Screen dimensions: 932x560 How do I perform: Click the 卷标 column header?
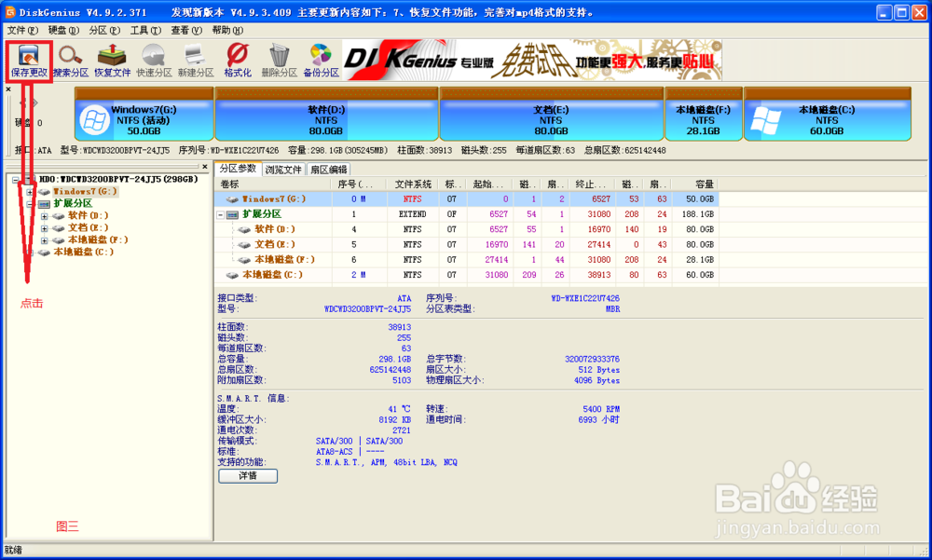pyautogui.click(x=273, y=184)
